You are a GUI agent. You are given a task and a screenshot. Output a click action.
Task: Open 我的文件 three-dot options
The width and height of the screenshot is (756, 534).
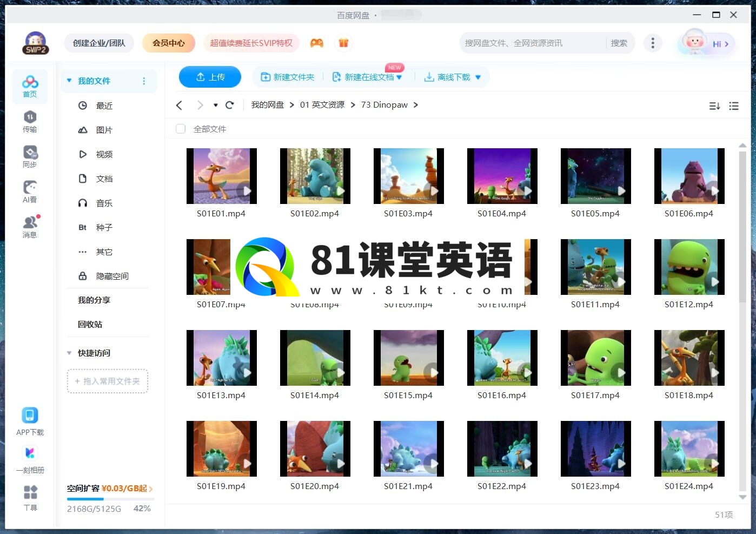(x=144, y=81)
